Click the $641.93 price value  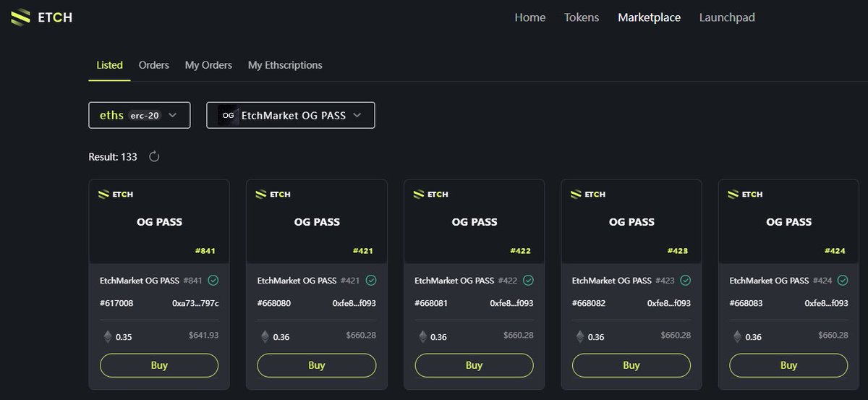click(x=203, y=336)
